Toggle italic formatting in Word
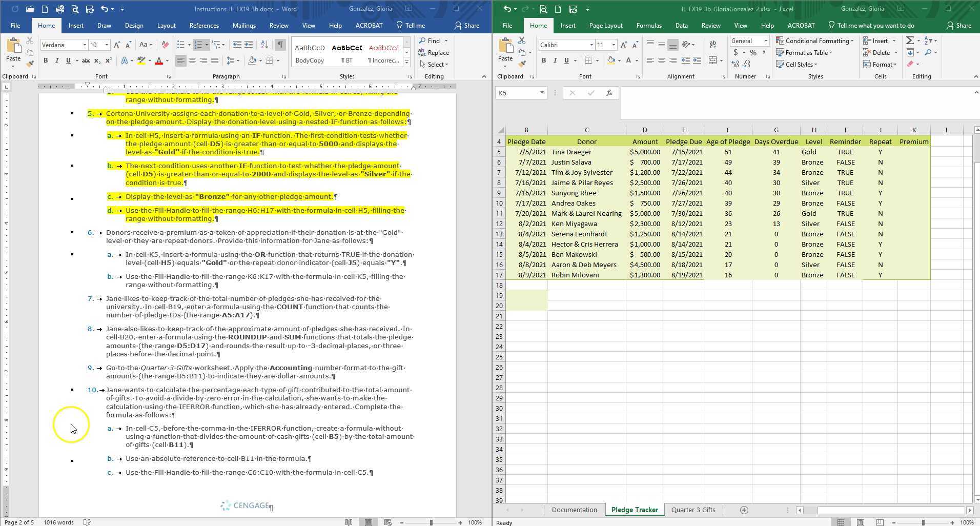The image size is (980, 526). 56,60
